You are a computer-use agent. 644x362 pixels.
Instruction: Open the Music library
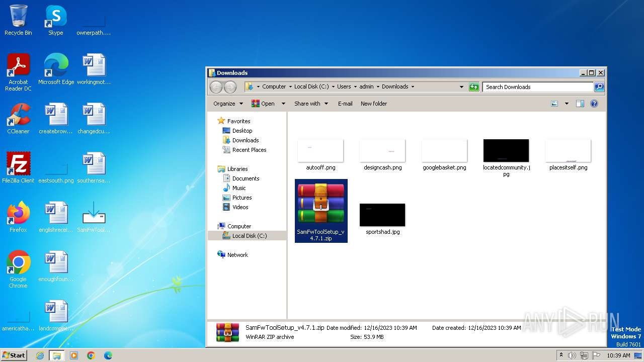click(x=239, y=188)
